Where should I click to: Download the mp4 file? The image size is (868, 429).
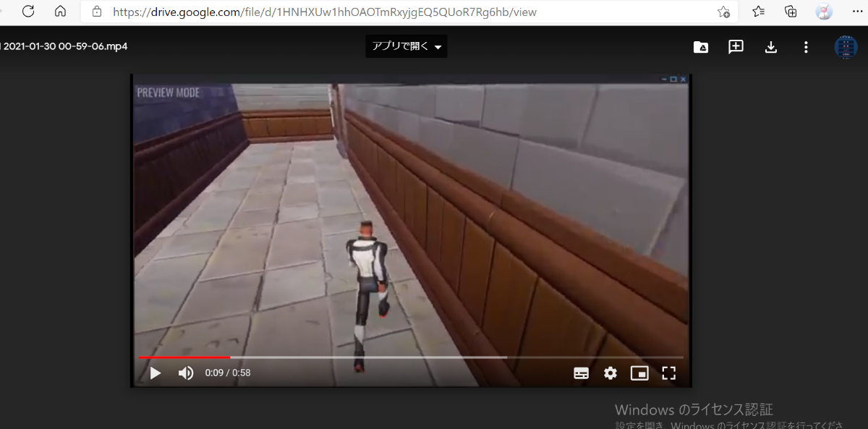[771, 47]
